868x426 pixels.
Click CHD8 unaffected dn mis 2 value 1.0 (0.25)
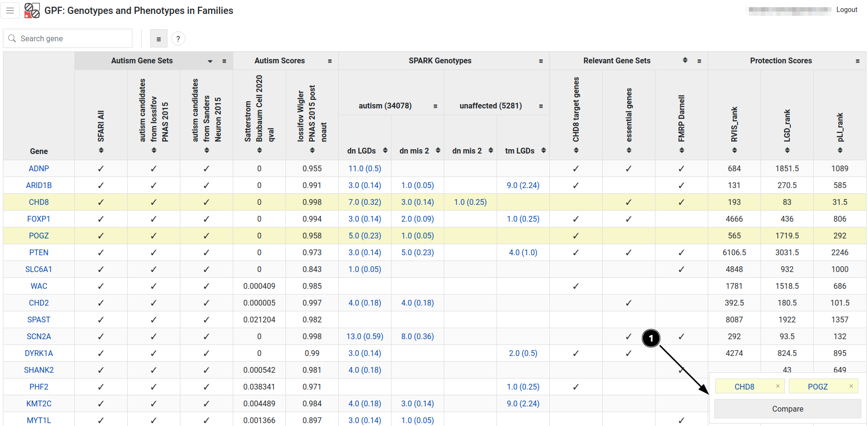click(x=470, y=202)
